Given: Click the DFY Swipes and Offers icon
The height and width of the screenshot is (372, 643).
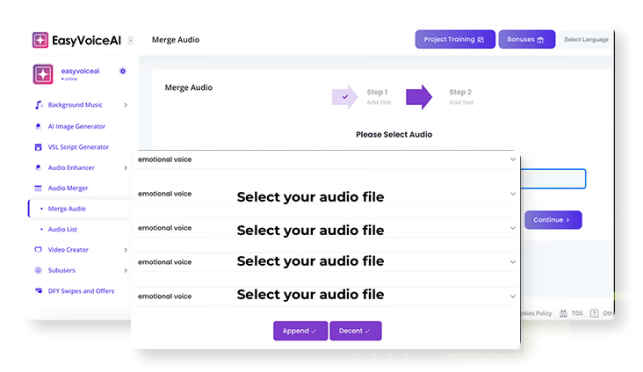Looking at the screenshot, I should tap(38, 290).
